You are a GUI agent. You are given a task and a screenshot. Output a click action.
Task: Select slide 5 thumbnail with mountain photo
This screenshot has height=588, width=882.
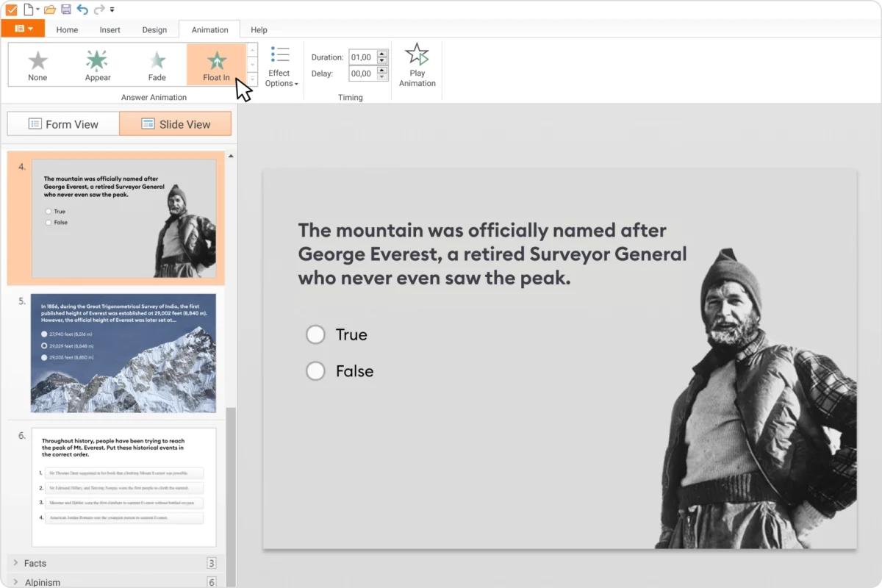pyautogui.click(x=123, y=353)
